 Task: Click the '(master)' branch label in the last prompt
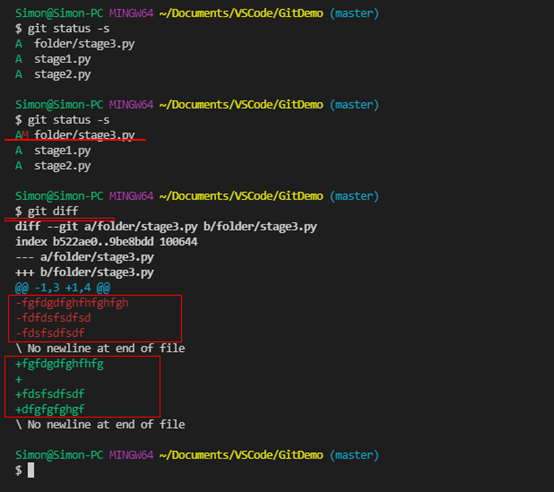(x=354, y=455)
